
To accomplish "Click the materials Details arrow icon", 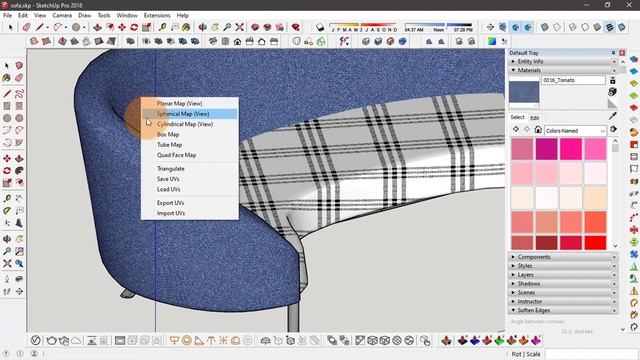I will click(613, 129).
